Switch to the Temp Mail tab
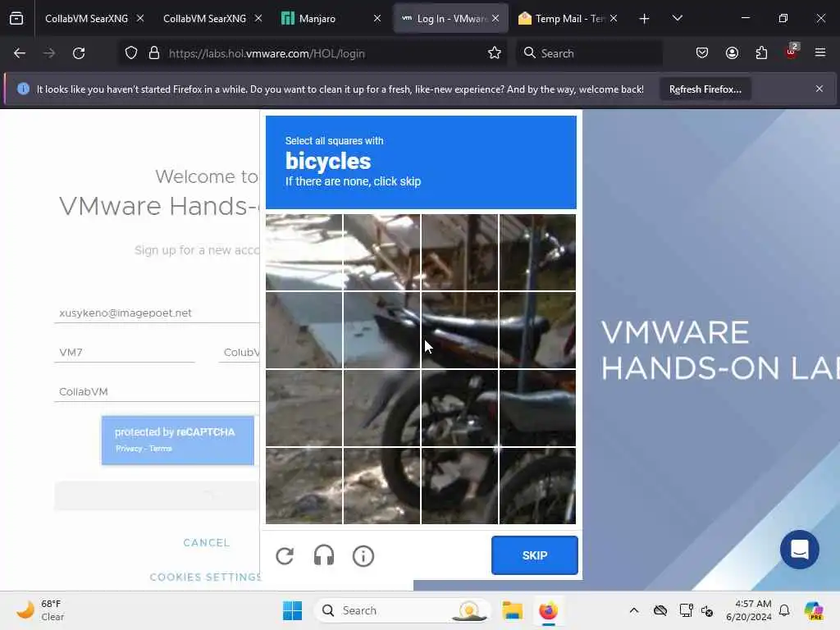Viewport: 840px width, 630px height. (569, 19)
